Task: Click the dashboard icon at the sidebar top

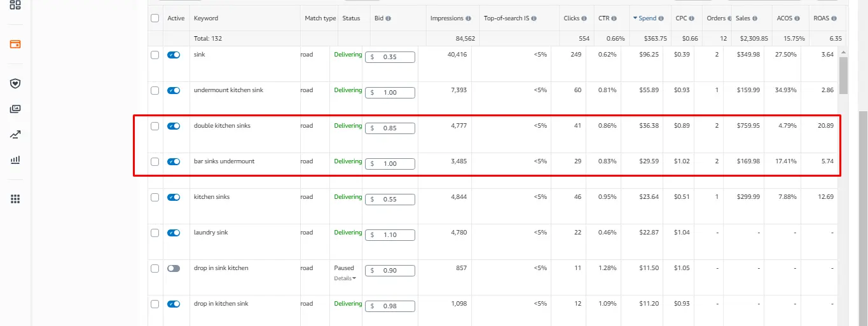Action: tap(15, 5)
